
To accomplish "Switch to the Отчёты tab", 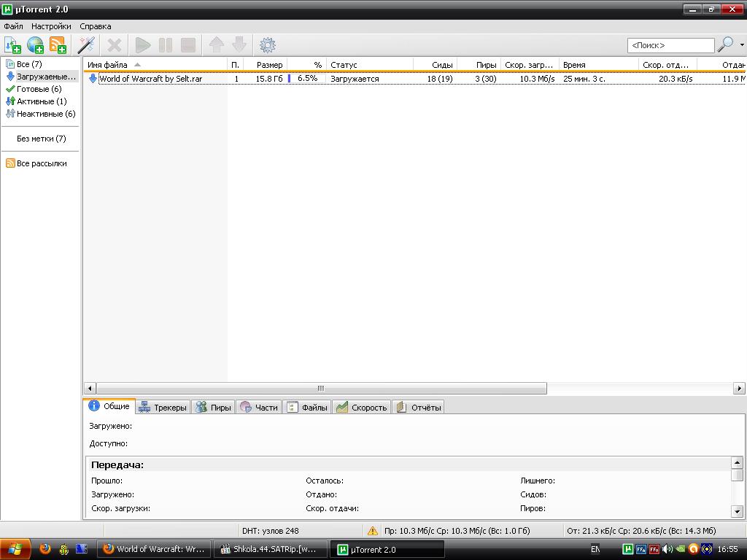I will 419,407.
